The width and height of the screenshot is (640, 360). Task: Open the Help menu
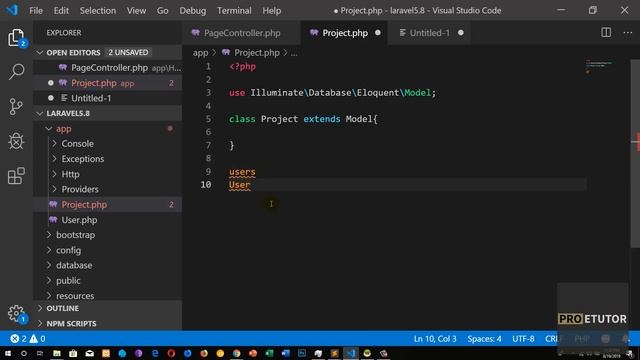click(x=271, y=11)
